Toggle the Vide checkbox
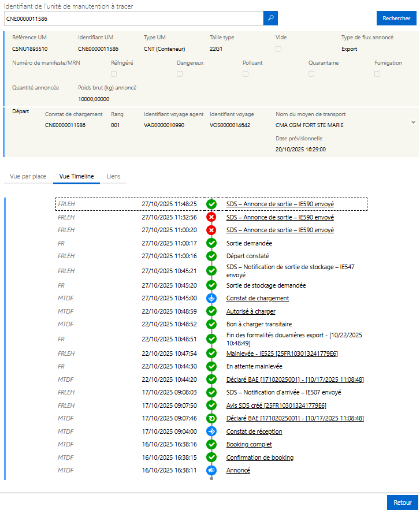This screenshot has width=420, height=510. (x=279, y=49)
